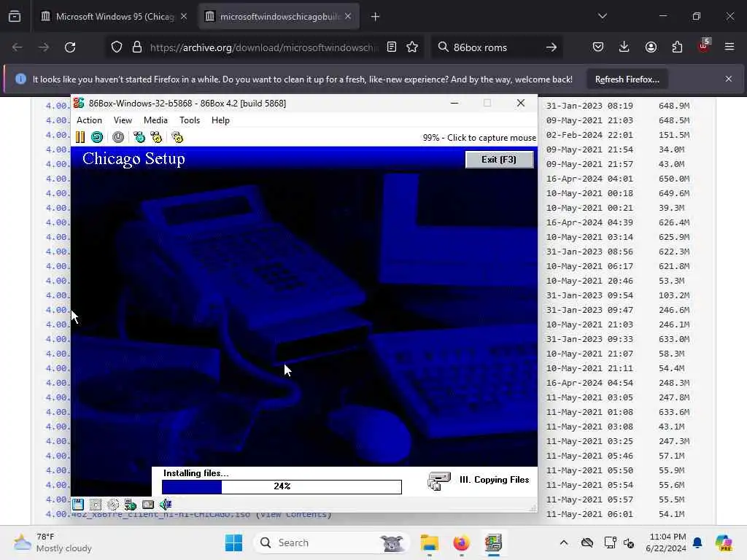
Task: Click the '02-Feb-2024 22:01' date entry
Action: coord(589,135)
